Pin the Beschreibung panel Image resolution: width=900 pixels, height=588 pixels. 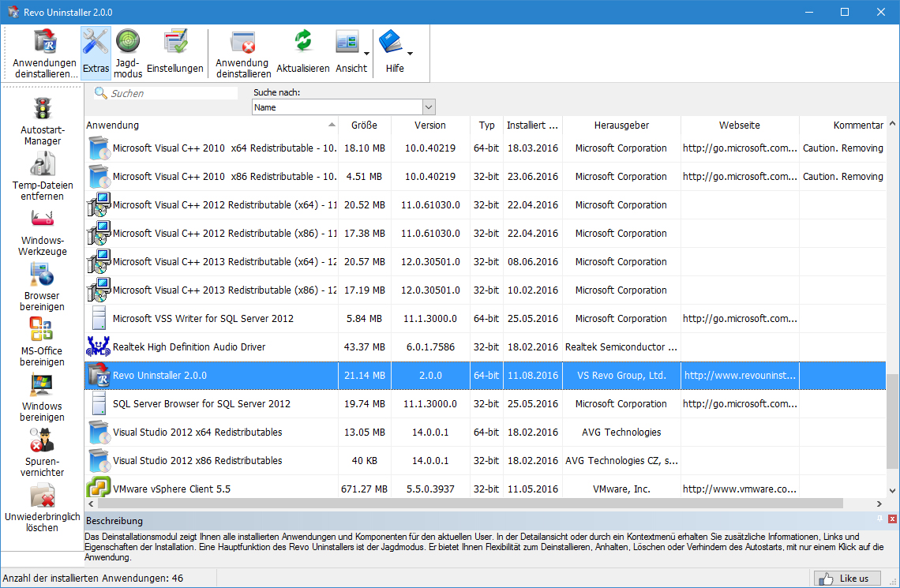point(879,519)
